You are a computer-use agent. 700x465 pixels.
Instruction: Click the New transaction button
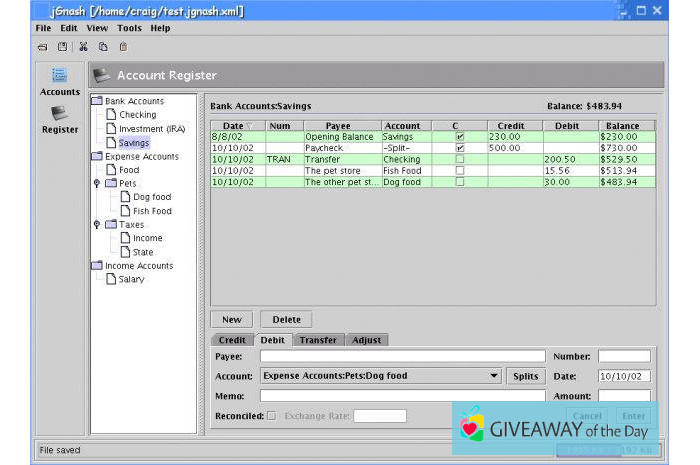point(232,320)
